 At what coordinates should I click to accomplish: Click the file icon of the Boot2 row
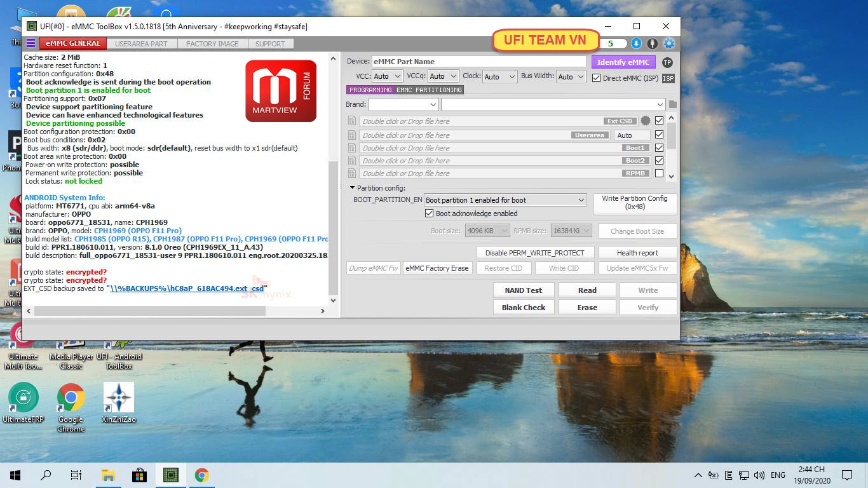[x=351, y=160]
